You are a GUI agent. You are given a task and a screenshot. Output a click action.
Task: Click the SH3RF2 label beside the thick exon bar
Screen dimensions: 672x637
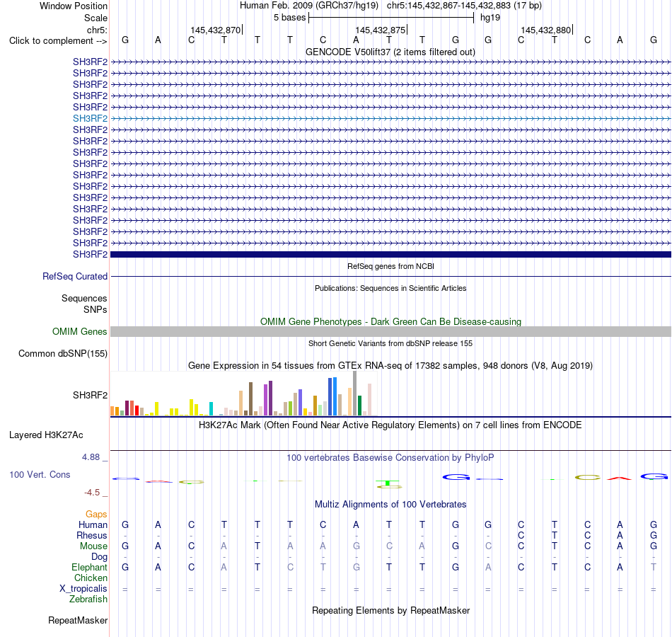[x=90, y=254]
